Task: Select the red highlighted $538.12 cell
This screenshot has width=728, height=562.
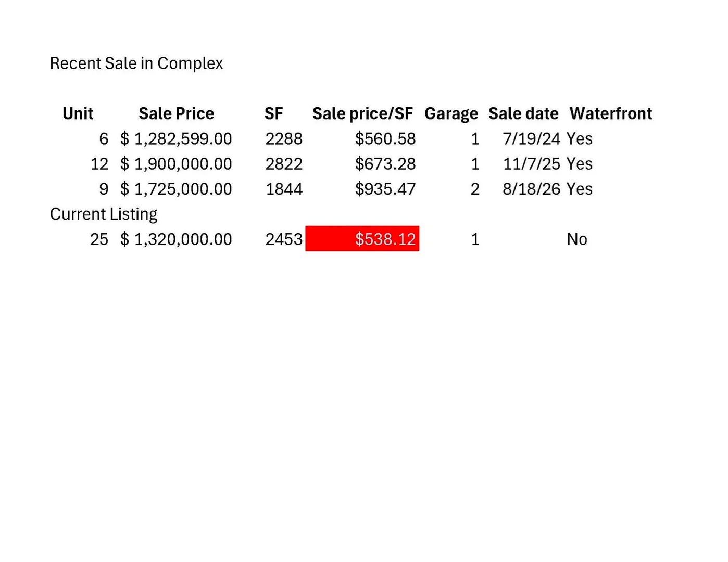Action: coord(362,239)
